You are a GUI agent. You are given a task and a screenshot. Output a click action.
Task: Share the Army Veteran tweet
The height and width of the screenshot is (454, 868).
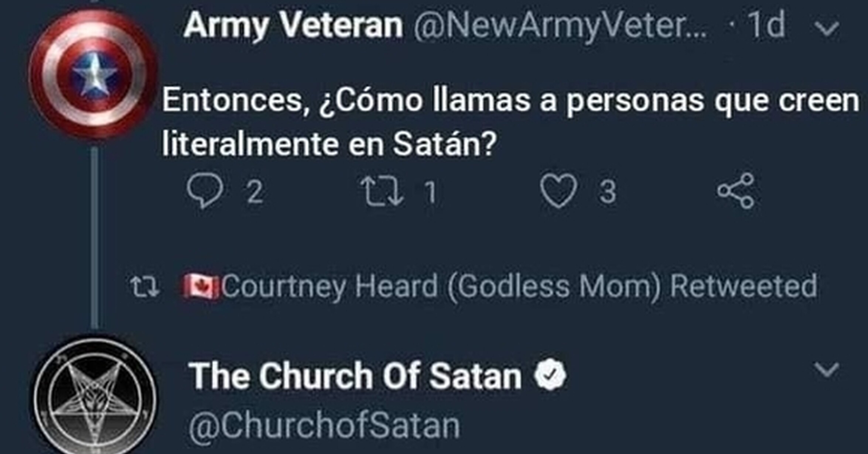tap(735, 191)
